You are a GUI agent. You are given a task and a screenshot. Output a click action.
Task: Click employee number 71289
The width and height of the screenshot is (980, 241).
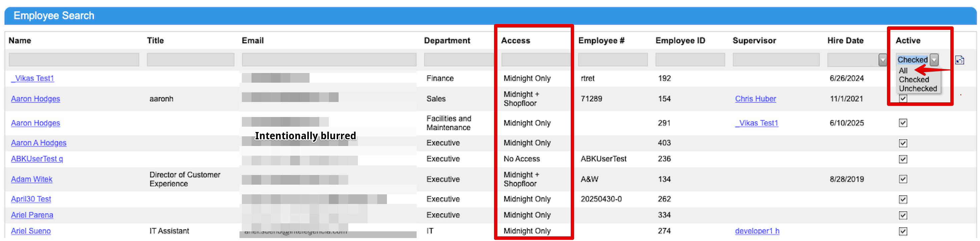(591, 99)
